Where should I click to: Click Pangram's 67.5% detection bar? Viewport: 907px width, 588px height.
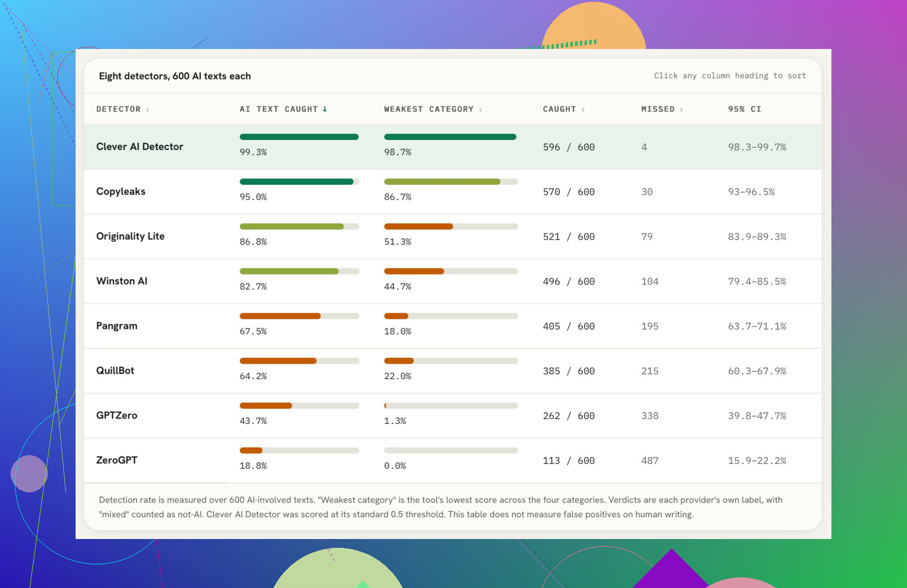299,316
